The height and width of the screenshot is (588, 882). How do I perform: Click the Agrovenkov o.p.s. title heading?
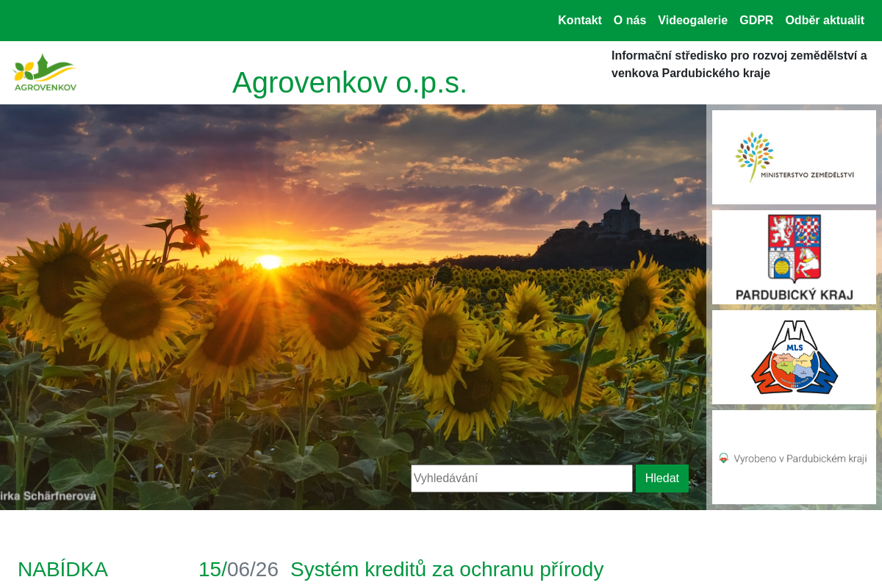(350, 82)
